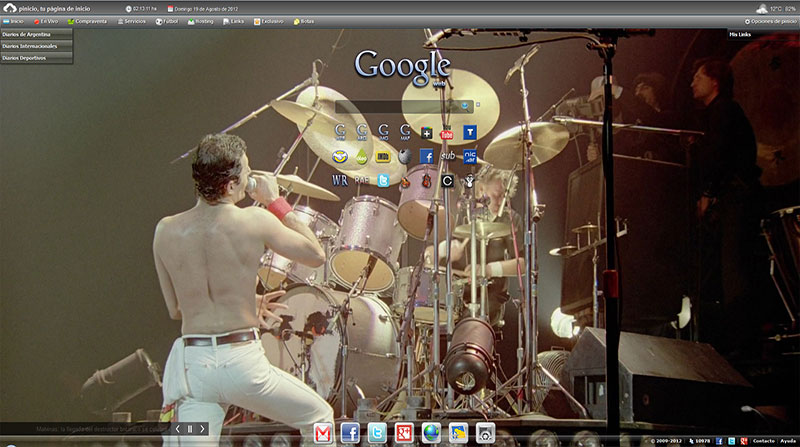This screenshot has height=447, width=800.
Task: Click the Gmail icon in bottom dock
Action: pos(323,432)
